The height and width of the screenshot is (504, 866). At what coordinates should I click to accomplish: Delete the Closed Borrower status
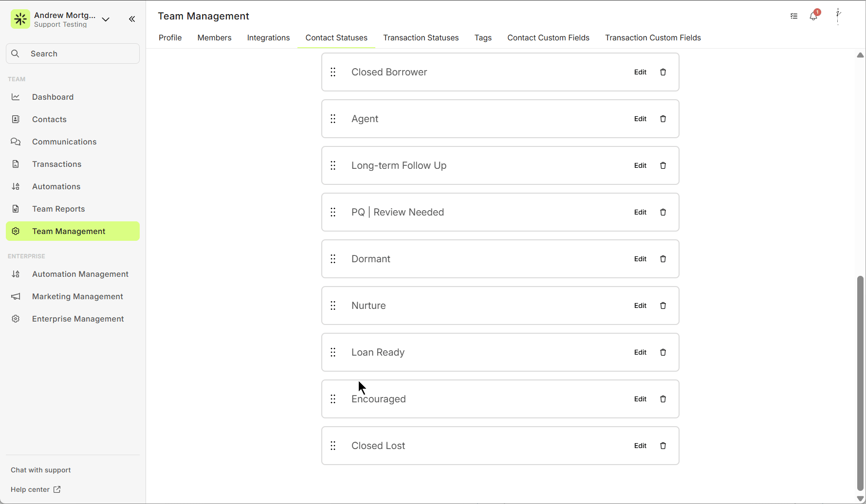[663, 72]
